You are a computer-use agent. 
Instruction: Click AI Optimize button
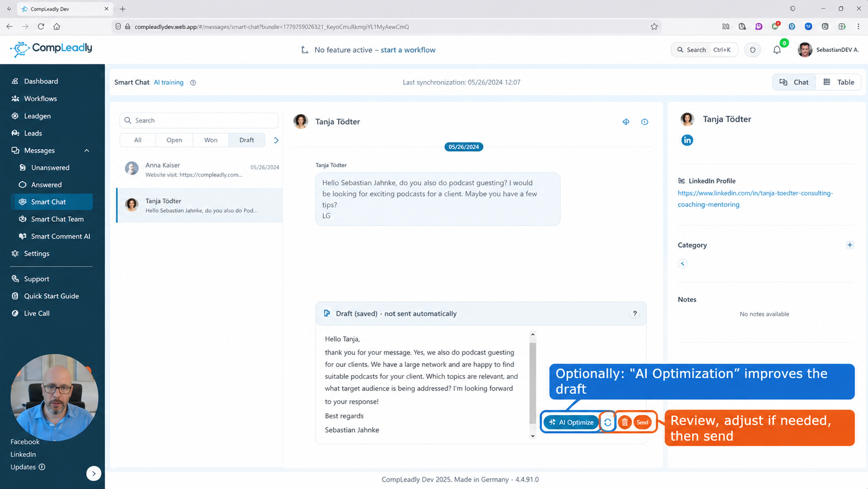572,422
